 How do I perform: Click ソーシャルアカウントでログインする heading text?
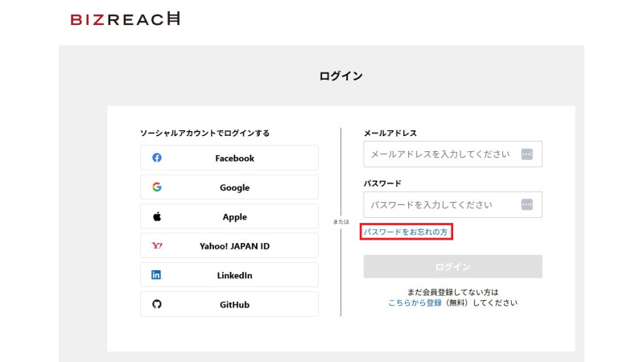point(204,133)
